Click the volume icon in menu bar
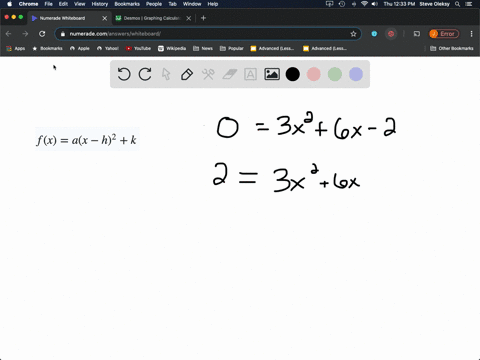This screenshot has width=480, height=360. point(375,4)
